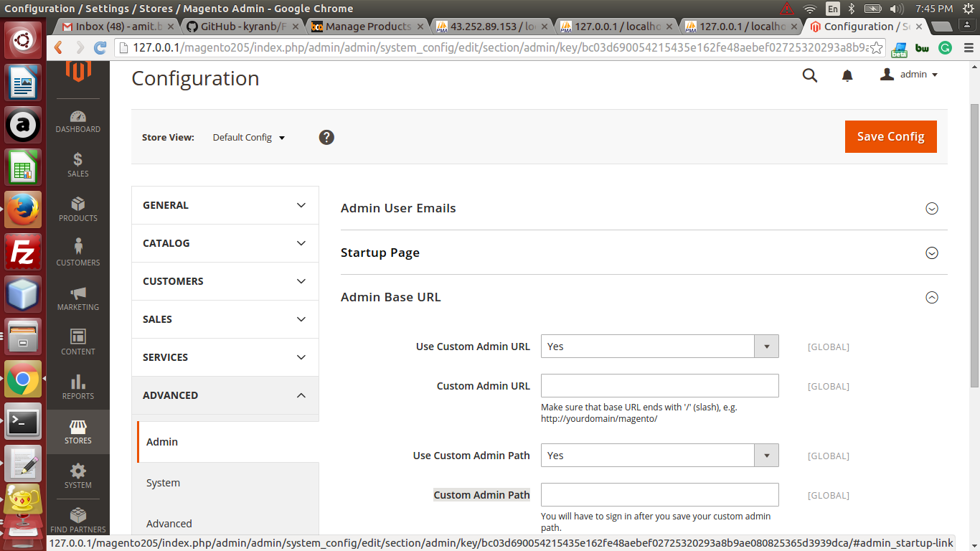Click the 'Custom Admin Path' label
The width and height of the screenshot is (980, 551).
[481, 495]
